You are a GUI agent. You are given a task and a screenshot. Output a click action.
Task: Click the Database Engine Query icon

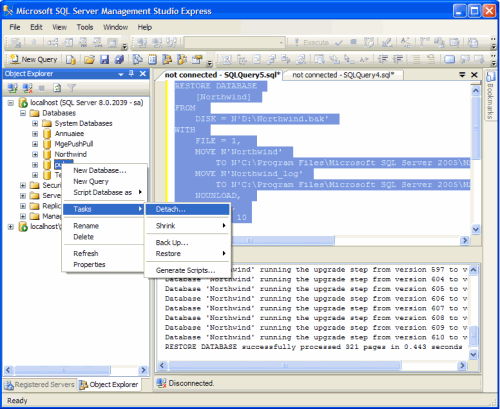tap(71, 59)
